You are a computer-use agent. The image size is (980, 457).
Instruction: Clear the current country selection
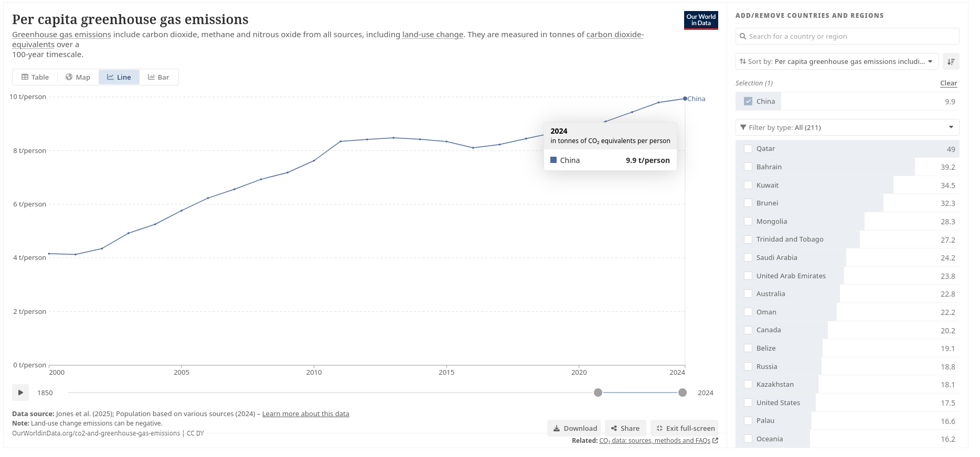(x=948, y=83)
